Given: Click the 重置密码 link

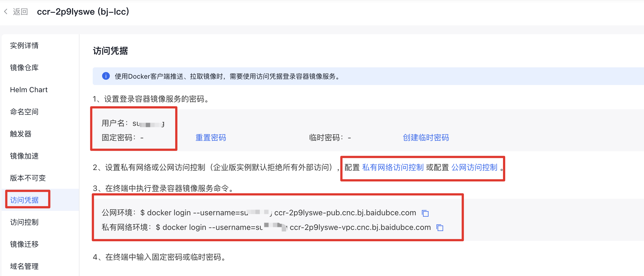Looking at the screenshot, I should (211, 137).
